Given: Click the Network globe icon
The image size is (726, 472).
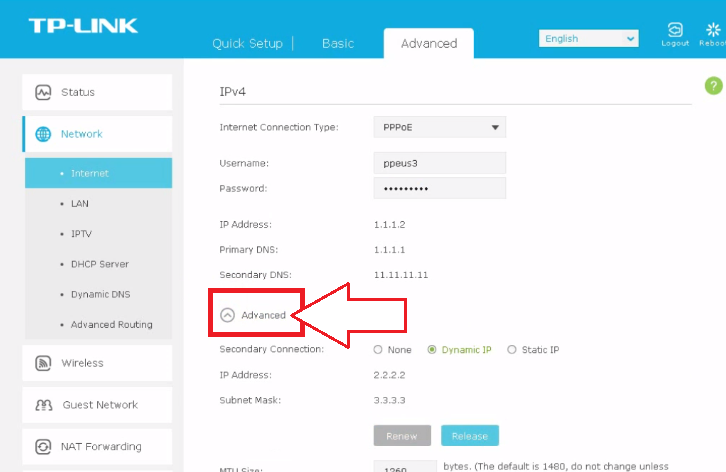Looking at the screenshot, I should [43, 134].
